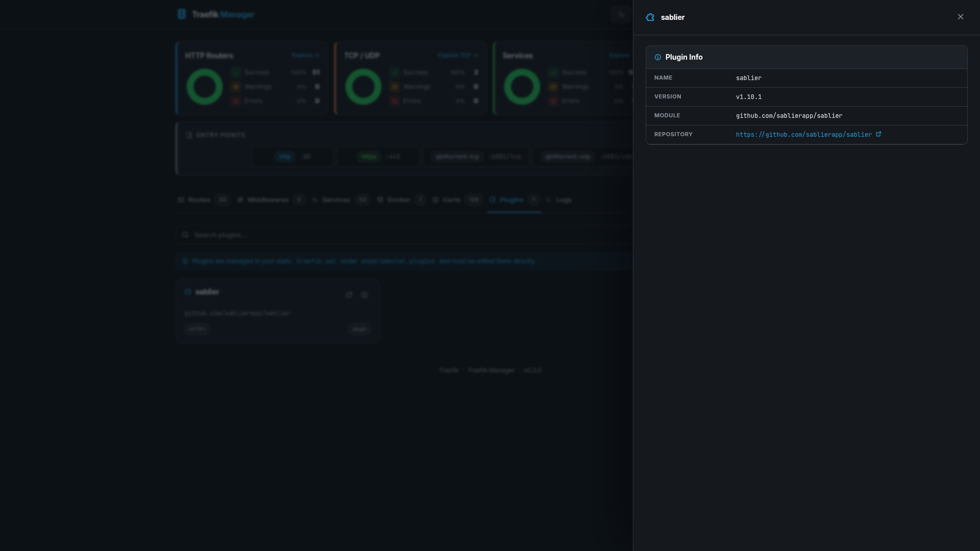This screenshot has height=551, width=980.
Task: Click the external-link icon after the repository URL
Action: point(878,134)
